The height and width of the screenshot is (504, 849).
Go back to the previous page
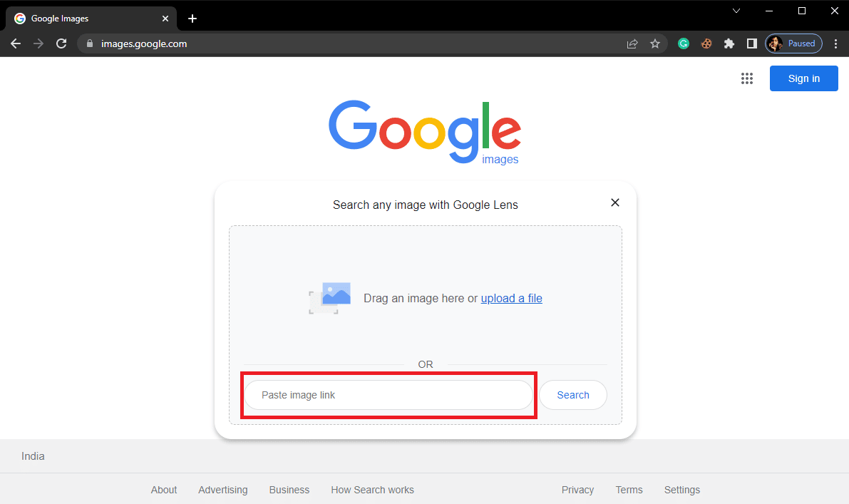pos(16,44)
